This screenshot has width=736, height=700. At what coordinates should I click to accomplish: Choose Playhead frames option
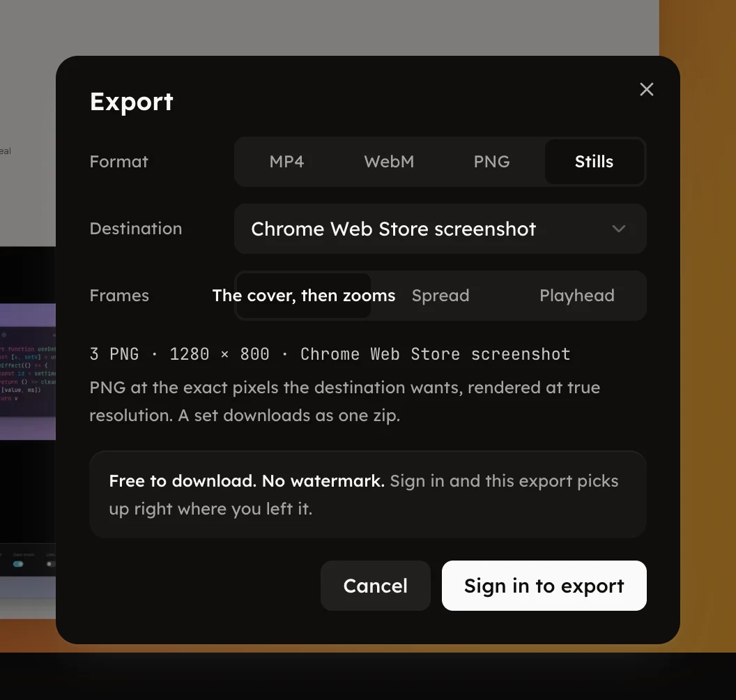[577, 296]
